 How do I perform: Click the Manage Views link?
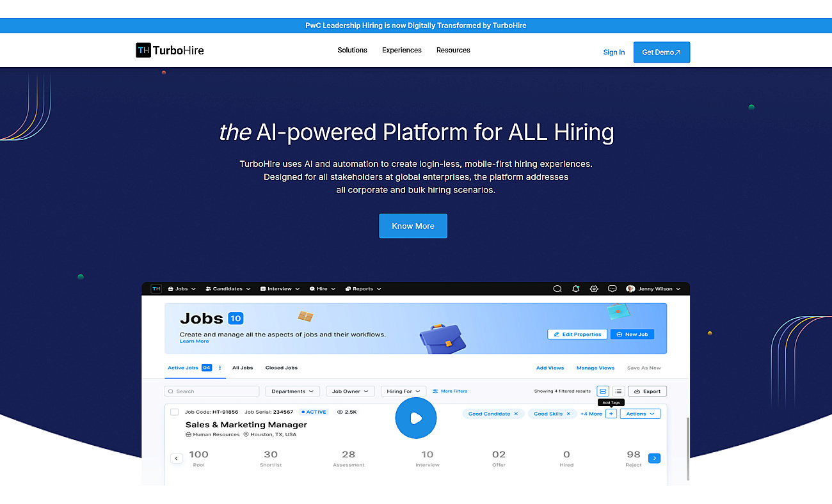click(x=595, y=368)
